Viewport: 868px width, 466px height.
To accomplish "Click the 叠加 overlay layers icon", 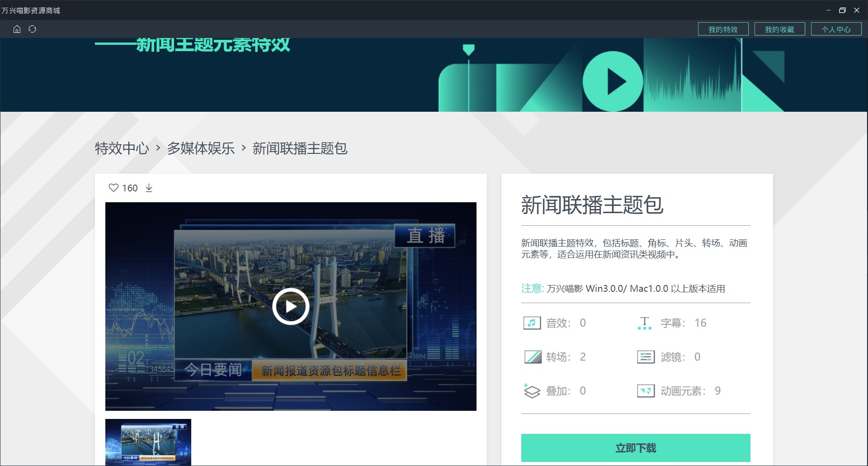I will pos(532,391).
